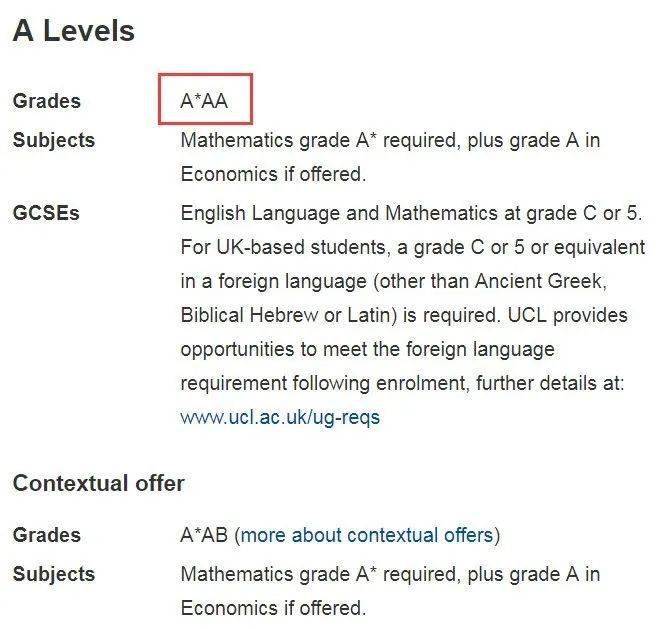Click 'requirement following enrolment, further details at' line

(x=402, y=384)
